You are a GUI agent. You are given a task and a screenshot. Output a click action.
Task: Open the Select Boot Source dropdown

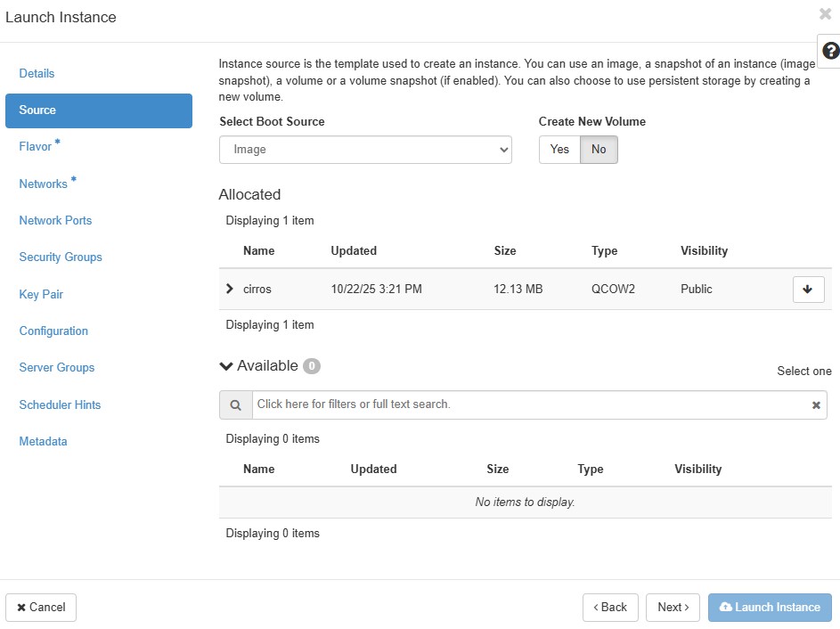point(365,150)
